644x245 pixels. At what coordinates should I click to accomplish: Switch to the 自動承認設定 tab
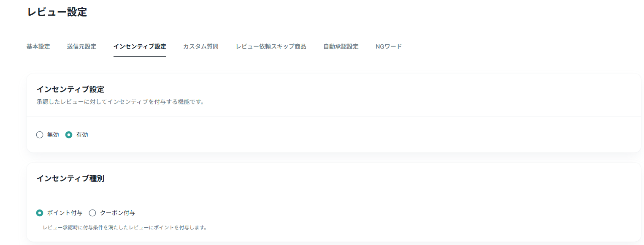click(x=341, y=46)
